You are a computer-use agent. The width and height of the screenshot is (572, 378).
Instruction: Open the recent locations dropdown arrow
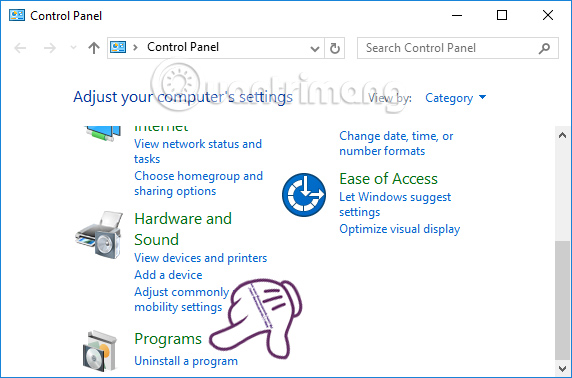pos(73,48)
